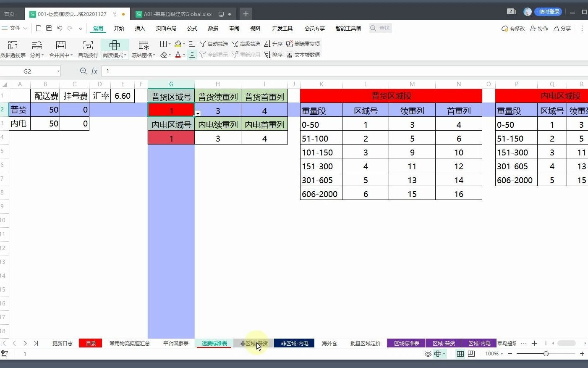The height and width of the screenshot is (368, 588).
Task: Expand the 合并居中 dropdown arrow
Action: [71, 55]
